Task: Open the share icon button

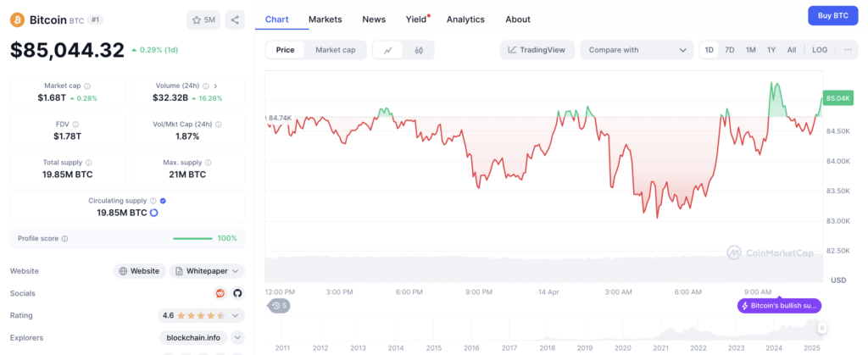Action: (x=235, y=19)
